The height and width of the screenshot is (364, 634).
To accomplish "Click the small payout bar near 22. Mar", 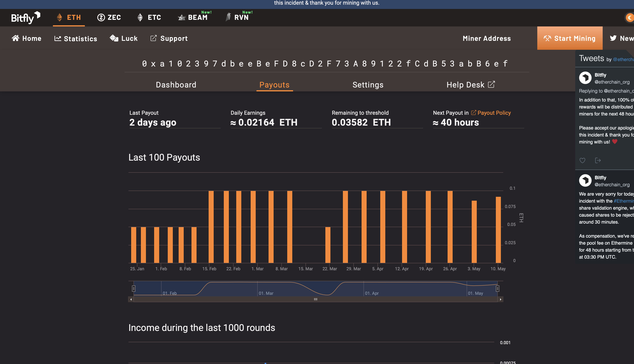I will pos(328,245).
